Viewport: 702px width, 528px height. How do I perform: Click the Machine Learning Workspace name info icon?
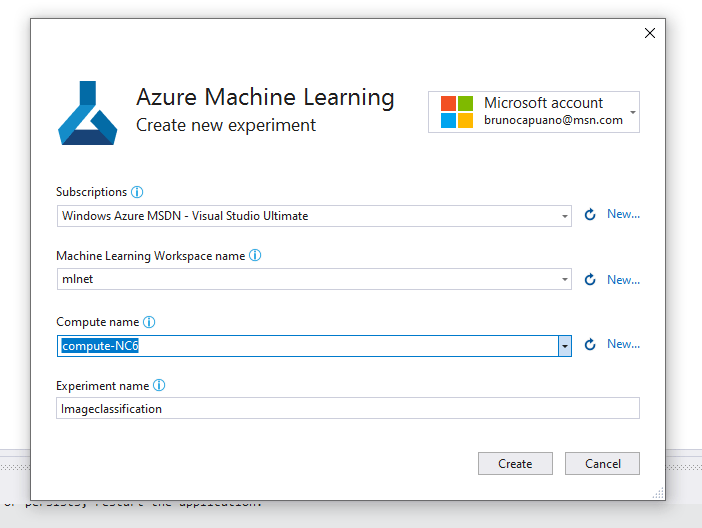click(255, 256)
